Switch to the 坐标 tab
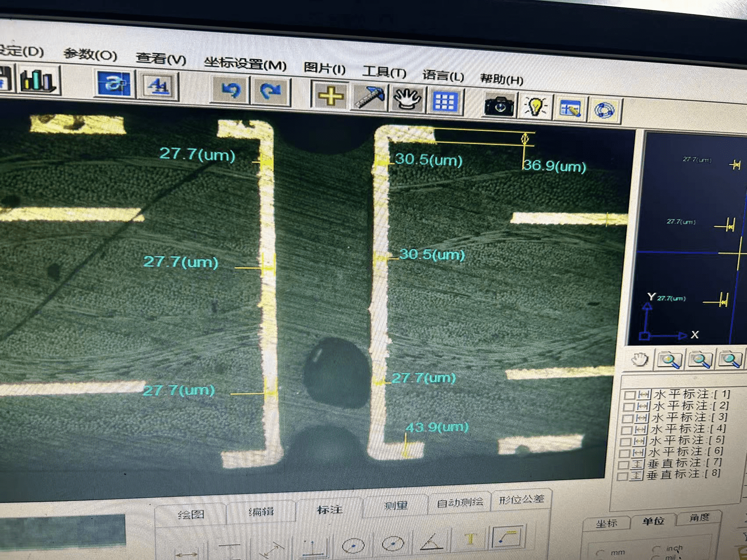 607,523
